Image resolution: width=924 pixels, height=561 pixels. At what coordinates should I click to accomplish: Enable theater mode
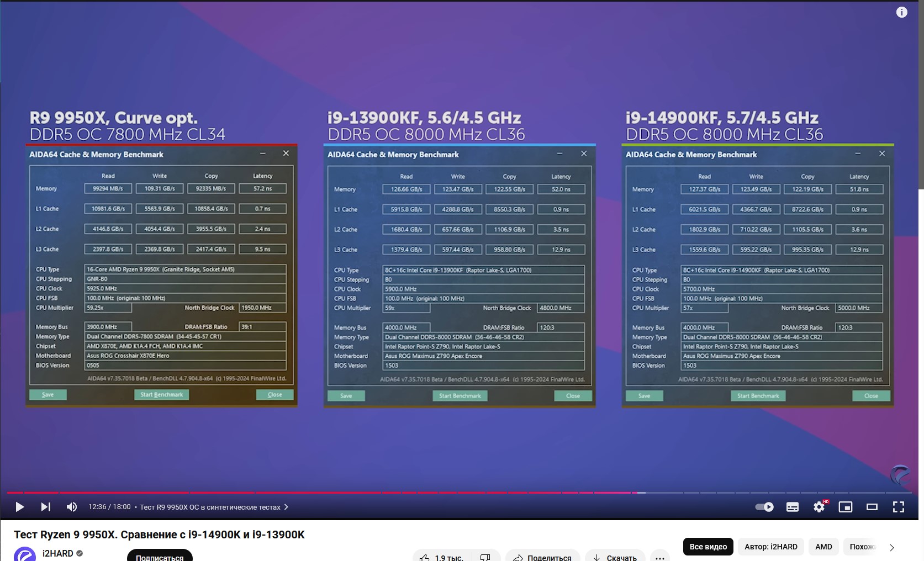(x=872, y=507)
